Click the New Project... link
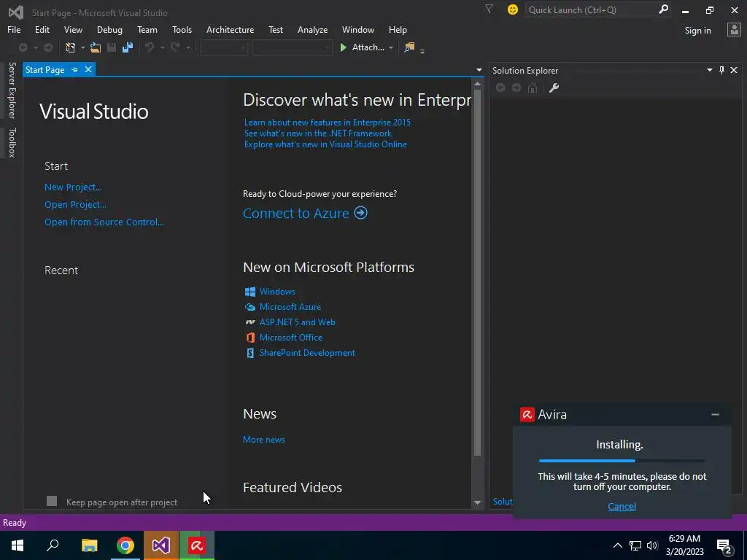This screenshot has width=747, height=560. (73, 187)
